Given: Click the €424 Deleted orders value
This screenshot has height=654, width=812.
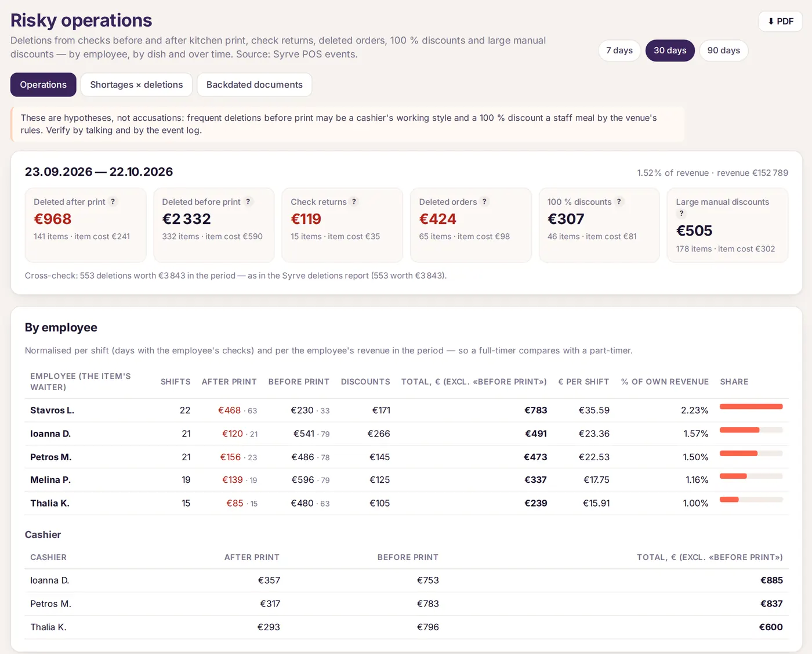Looking at the screenshot, I should pos(438,219).
